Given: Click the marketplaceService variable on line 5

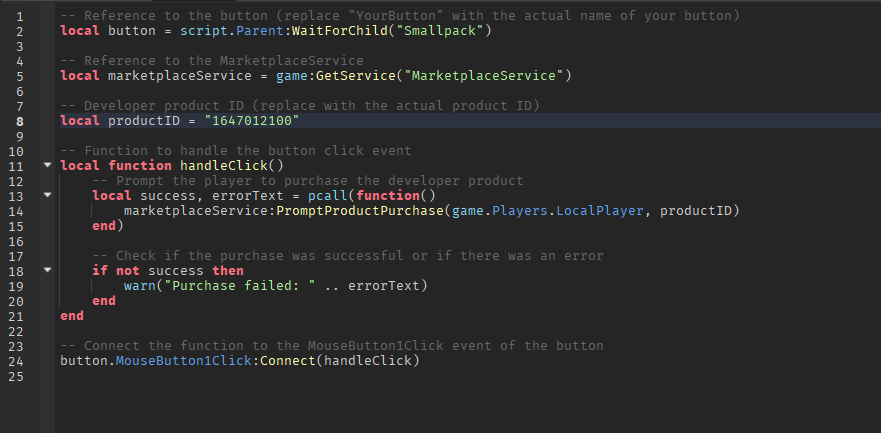Looking at the screenshot, I should (x=180, y=76).
